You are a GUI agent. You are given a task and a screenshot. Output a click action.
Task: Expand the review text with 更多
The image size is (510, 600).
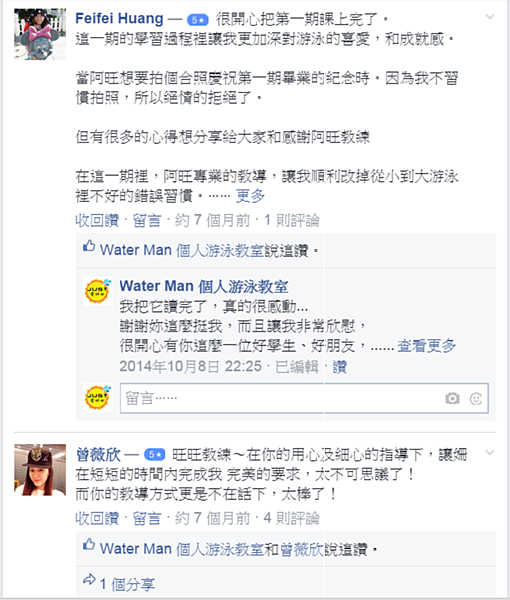pos(250,196)
